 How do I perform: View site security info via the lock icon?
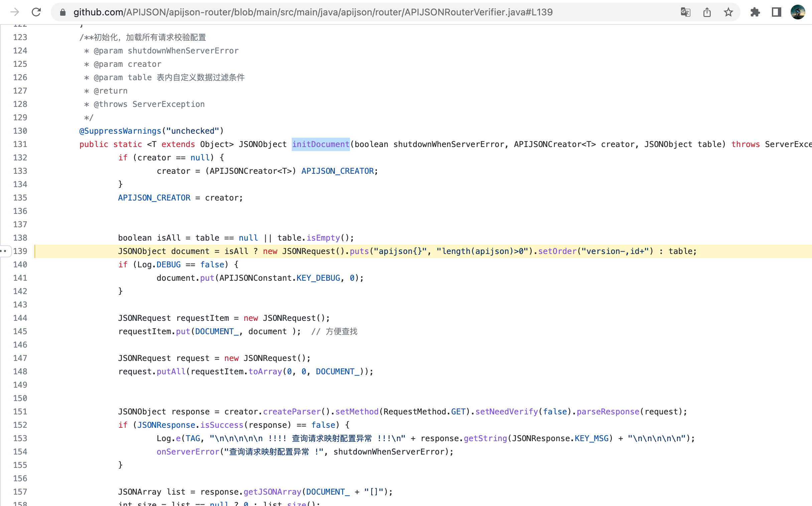62,12
